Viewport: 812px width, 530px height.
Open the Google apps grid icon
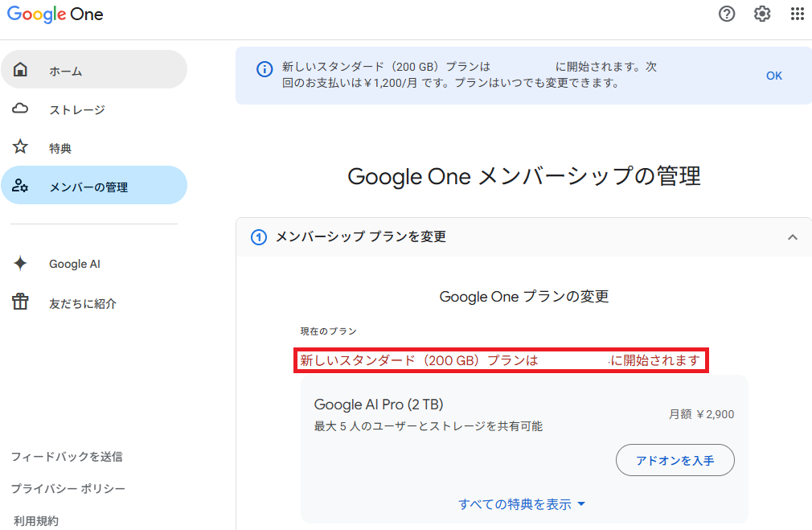(798, 14)
